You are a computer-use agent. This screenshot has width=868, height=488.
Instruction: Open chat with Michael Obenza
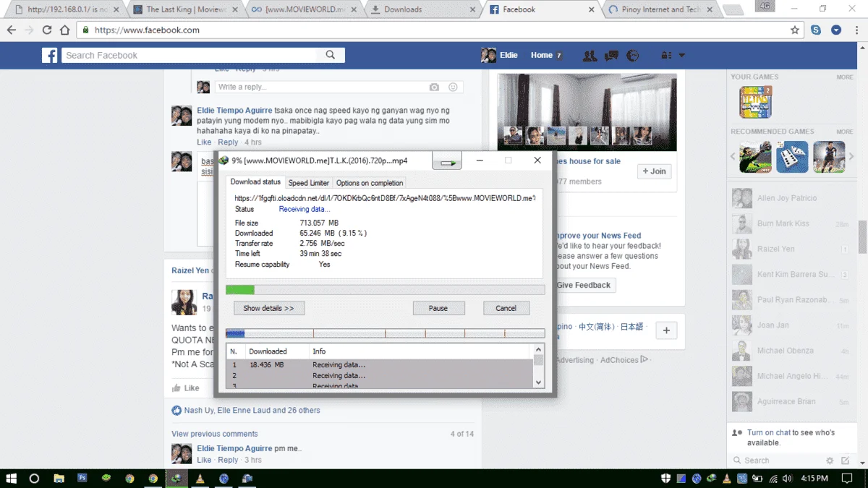[x=791, y=351]
